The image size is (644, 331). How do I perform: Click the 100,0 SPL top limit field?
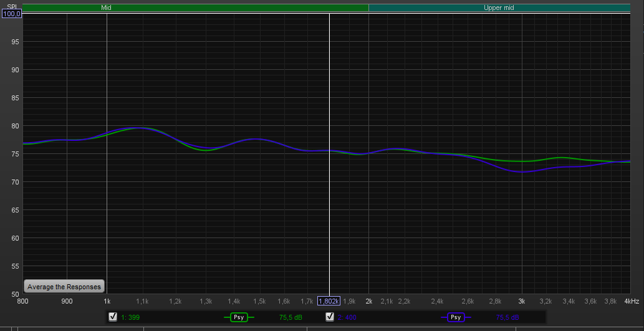[x=12, y=14]
